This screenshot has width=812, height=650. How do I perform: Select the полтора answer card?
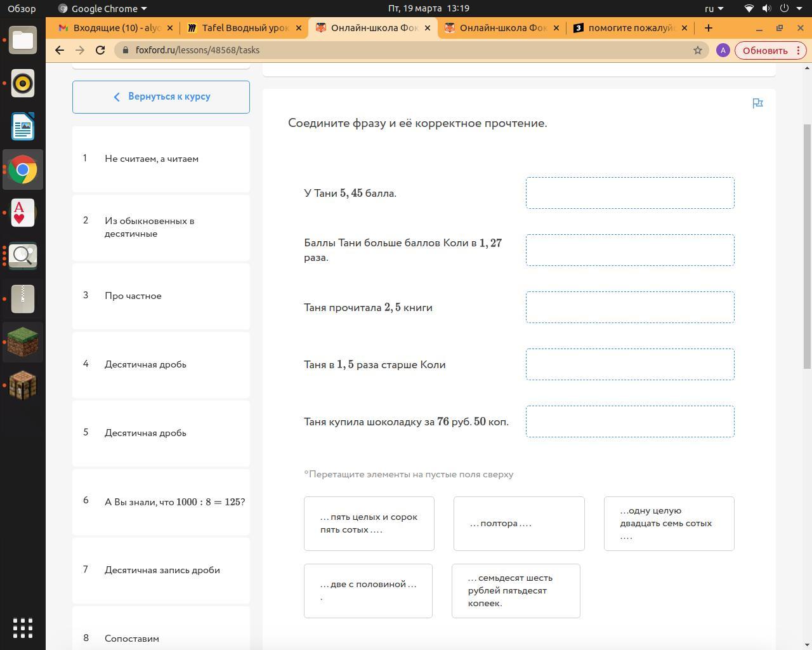(519, 524)
